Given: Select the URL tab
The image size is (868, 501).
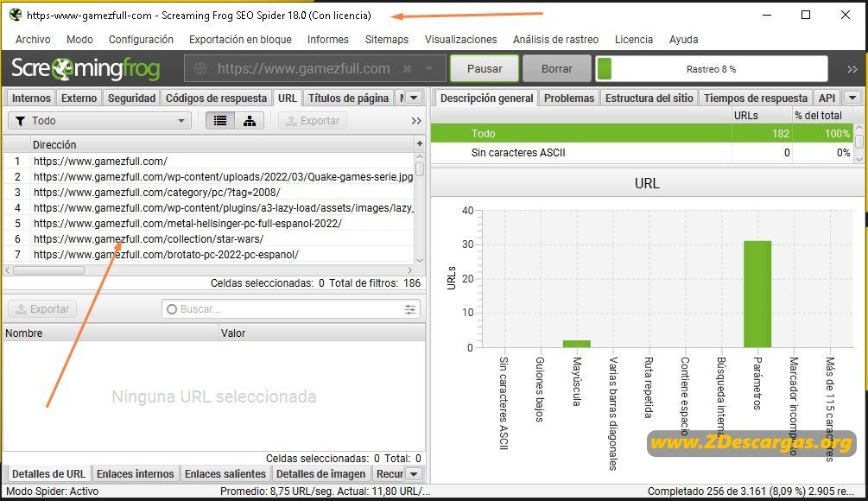Looking at the screenshot, I should pyautogui.click(x=288, y=98).
